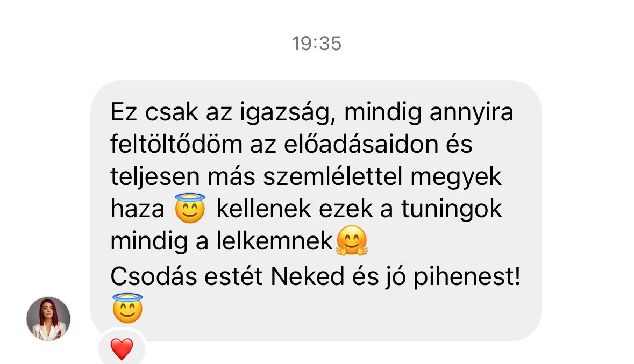
Task: Click the word 'teljesen' in the message
Action: click(x=155, y=177)
